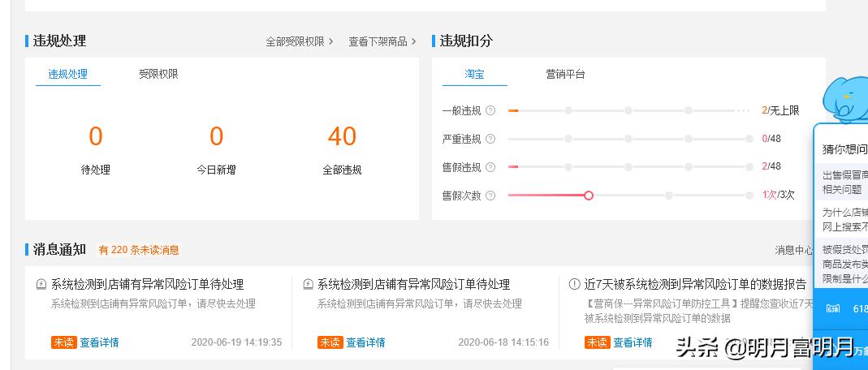The image size is (868, 370).
Task: Select the 淘宝 tab in 违规扣分
Action: click(x=474, y=74)
